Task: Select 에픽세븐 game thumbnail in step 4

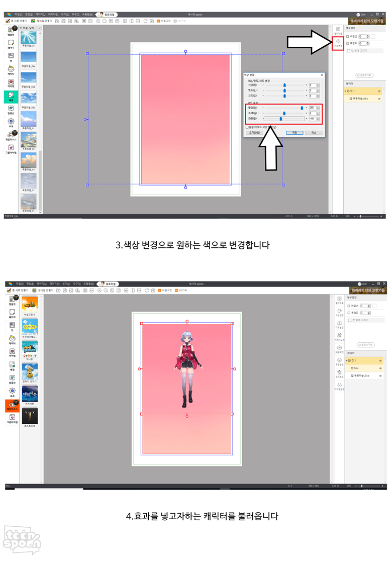Action: pos(29,394)
